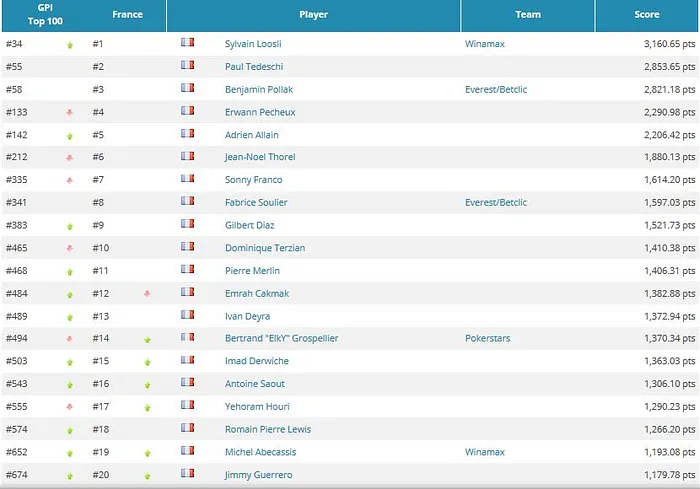Screen dimensions: 700x489
Task: Click the French flag beside Sylvain Loosli
Action: coord(187,43)
